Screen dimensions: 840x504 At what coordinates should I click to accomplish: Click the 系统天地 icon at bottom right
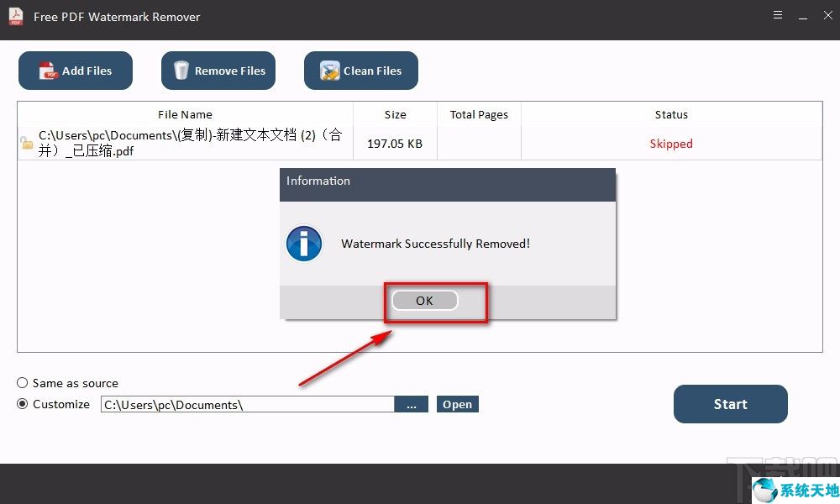click(x=765, y=490)
